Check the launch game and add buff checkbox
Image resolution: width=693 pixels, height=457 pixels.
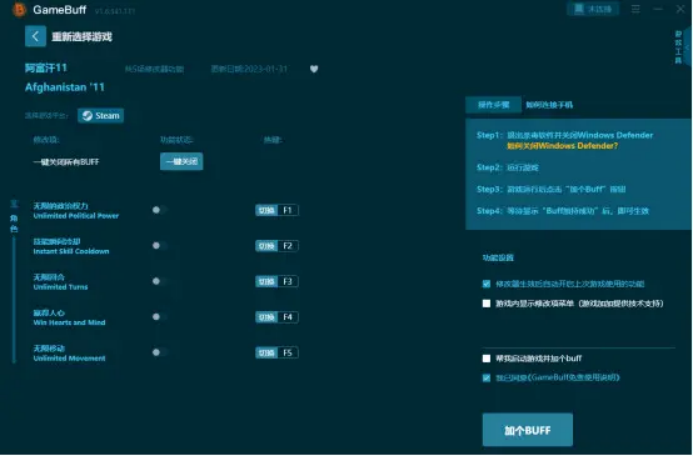486,359
